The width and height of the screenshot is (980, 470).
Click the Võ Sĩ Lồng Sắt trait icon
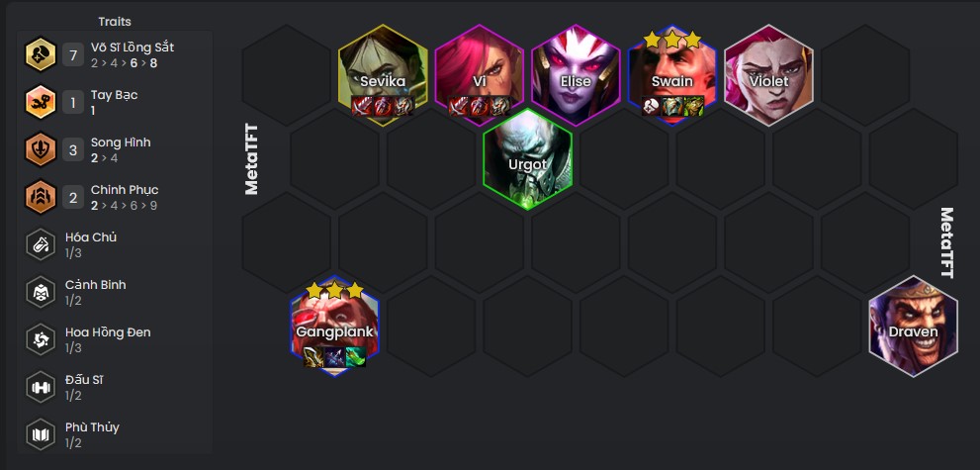pos(41,54)
